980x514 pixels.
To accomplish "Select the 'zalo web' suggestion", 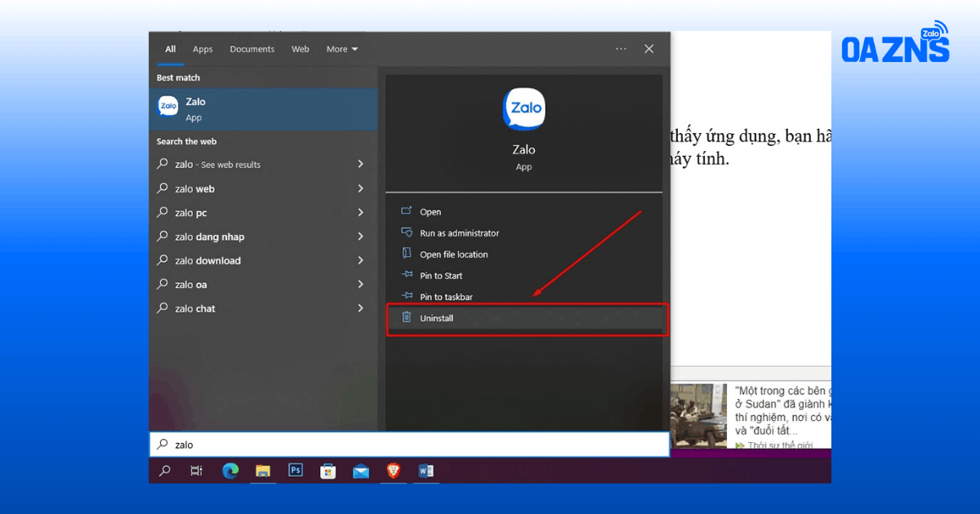I will coord(263,188).
